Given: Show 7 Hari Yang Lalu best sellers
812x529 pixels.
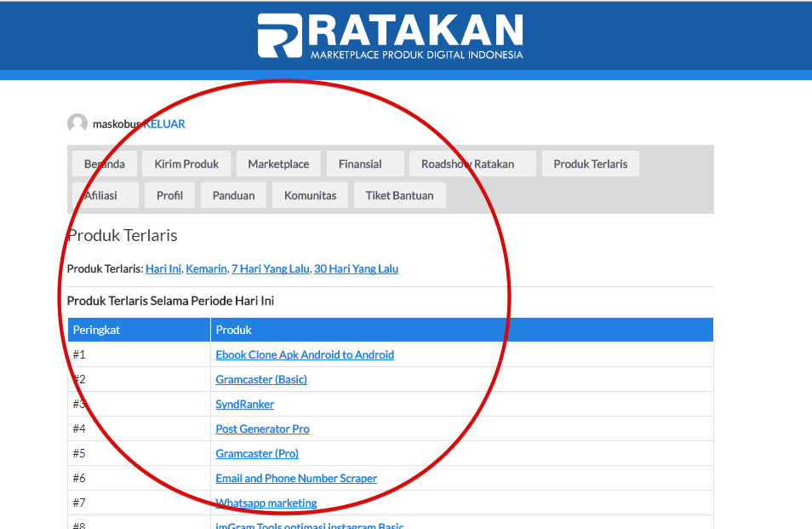Looking at the screenshot, I should [271, 268].
